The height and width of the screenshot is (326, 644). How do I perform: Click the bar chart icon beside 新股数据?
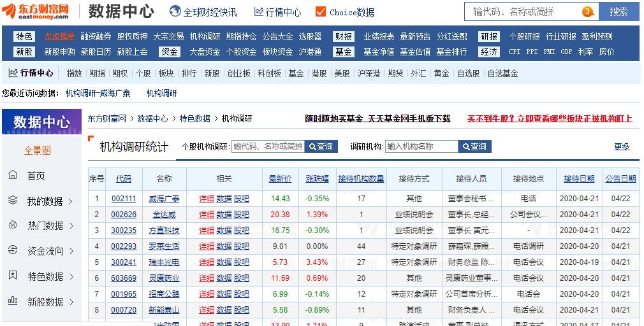[13, 301]
